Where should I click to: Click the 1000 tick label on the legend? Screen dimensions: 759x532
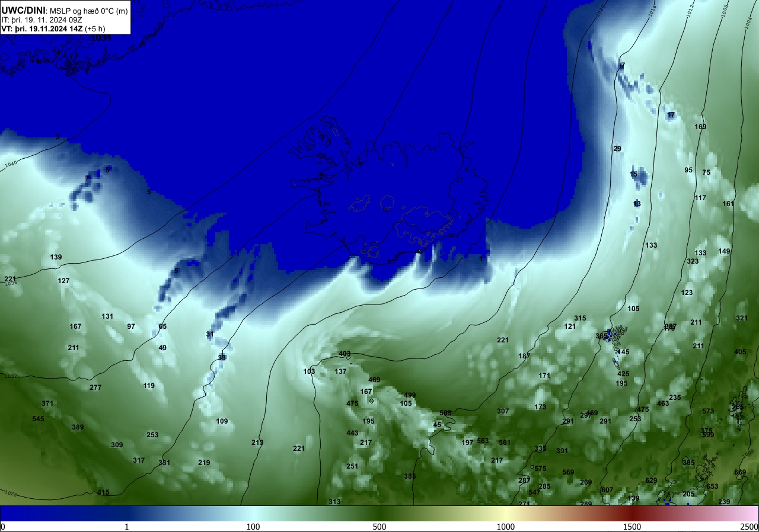click(505, 527)
